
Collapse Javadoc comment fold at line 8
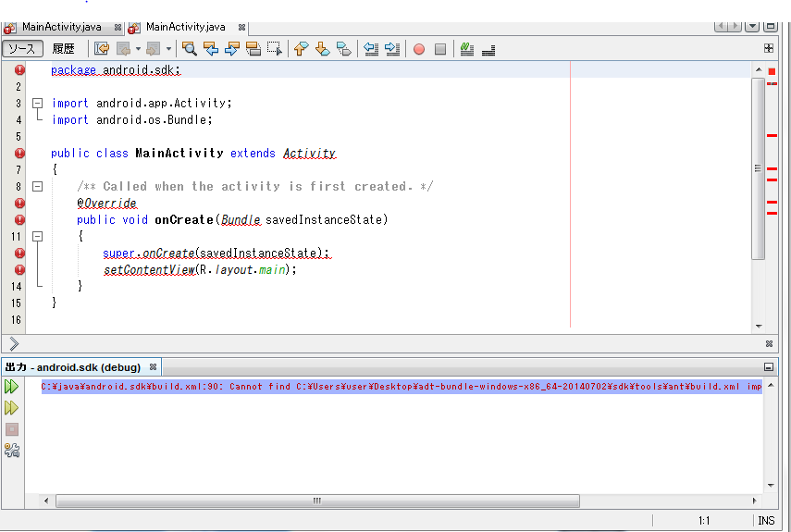pos(37,187)
